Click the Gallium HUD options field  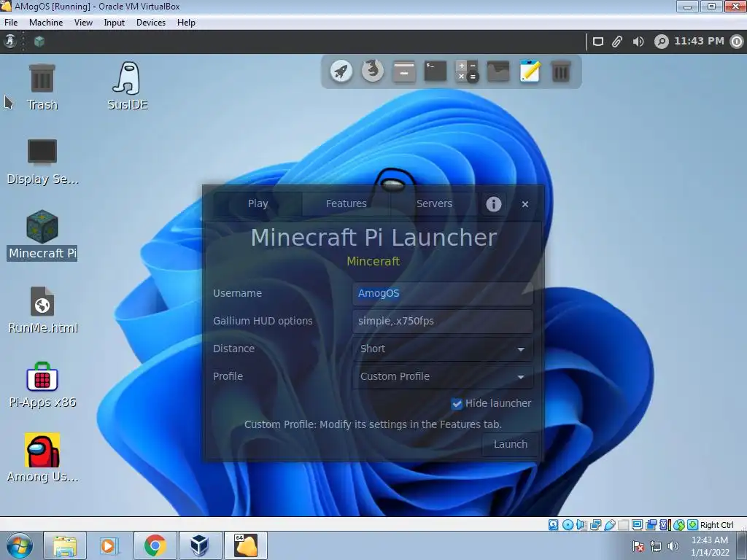tap(443, 321)
